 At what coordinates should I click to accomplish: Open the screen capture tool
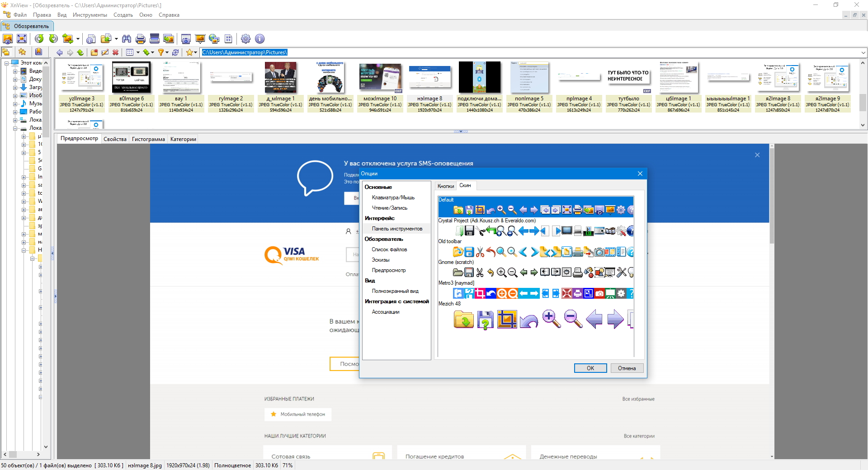tap(186, 39)
